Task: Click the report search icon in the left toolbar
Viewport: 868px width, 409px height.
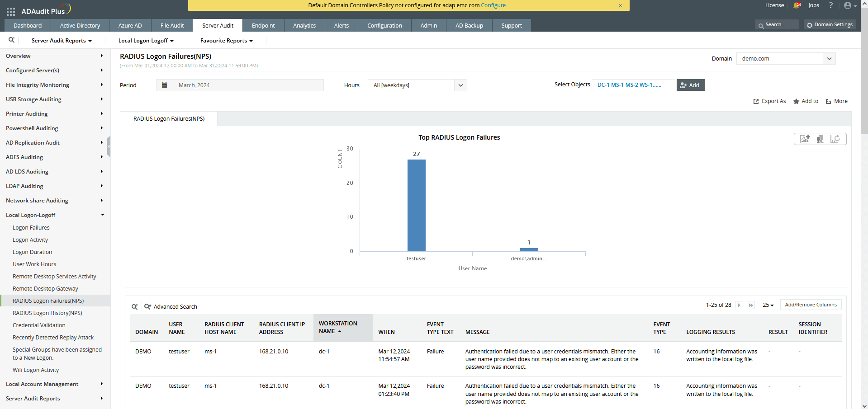Action: [x=11, y=40]
